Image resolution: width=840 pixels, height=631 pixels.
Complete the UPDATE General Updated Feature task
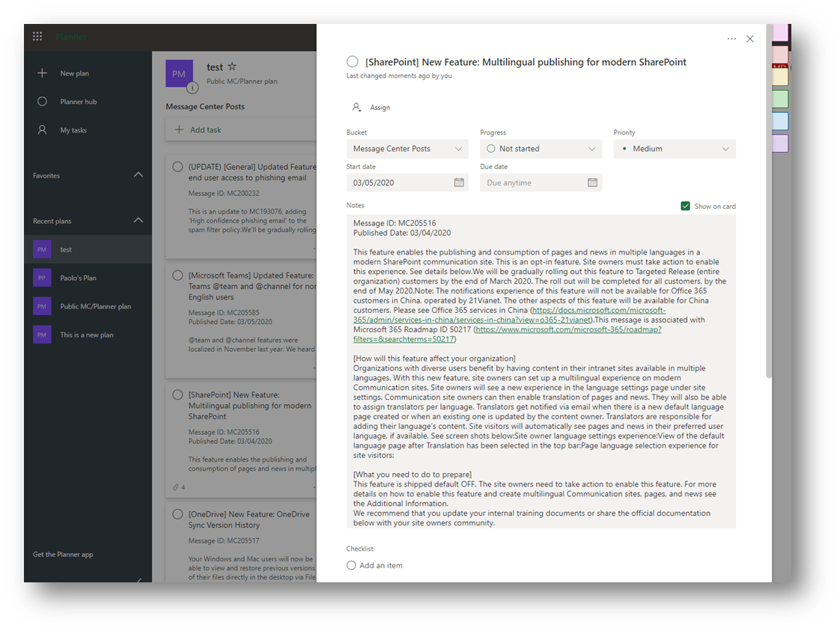coord(177,167)
